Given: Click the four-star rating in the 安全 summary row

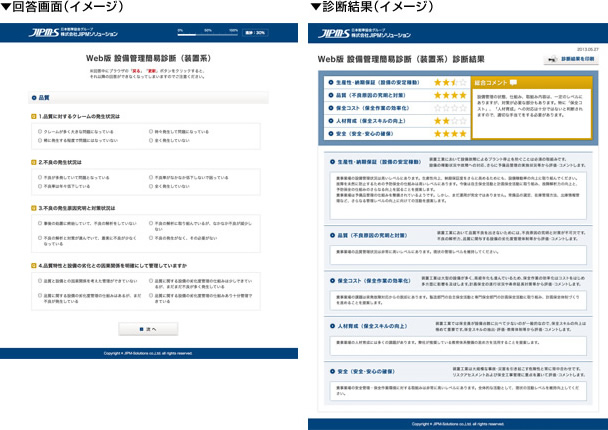Looking at the screenshot, I should pyautogui.click(x=450, y=133).
